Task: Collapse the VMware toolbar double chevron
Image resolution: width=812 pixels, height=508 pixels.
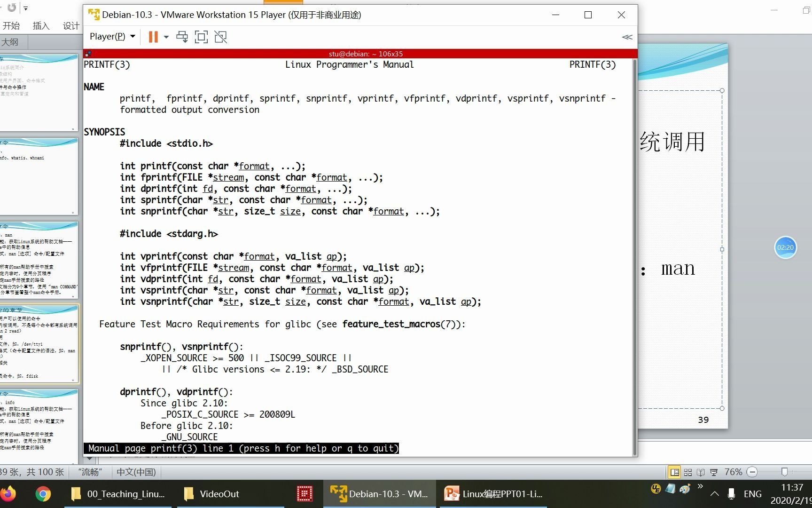Action: click(x=627, y=37)
